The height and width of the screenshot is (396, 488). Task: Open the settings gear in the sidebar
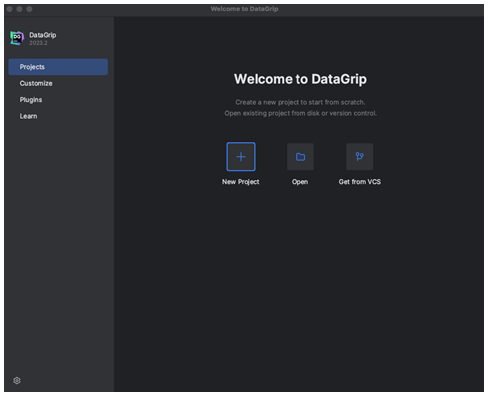click(17, 380)
